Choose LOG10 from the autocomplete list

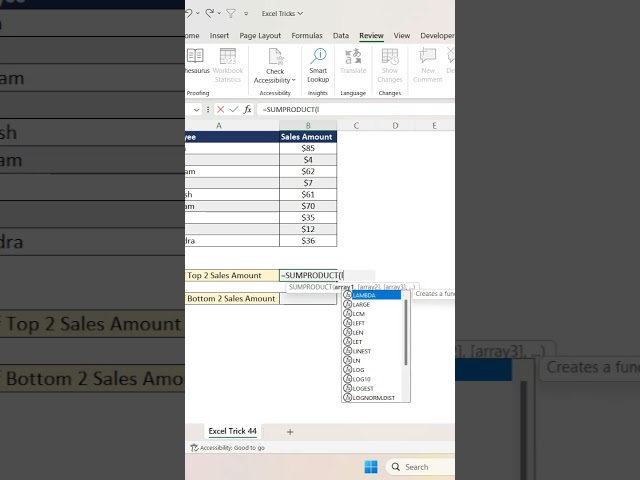[x=372, y=379]
